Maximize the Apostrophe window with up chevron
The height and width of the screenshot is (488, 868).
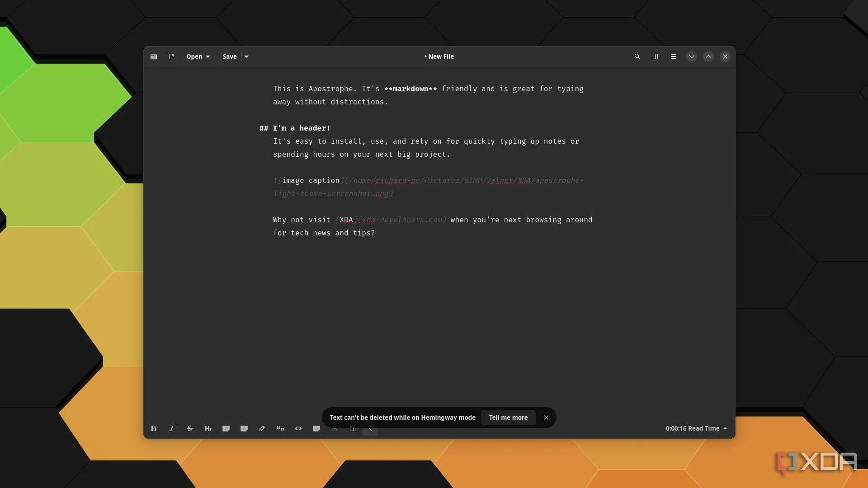pos(708,56)
